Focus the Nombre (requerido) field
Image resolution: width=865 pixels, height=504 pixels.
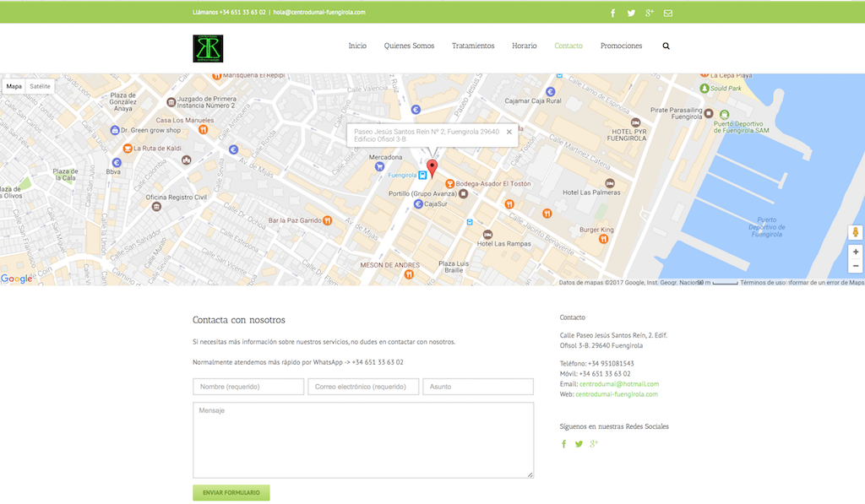coord(248,387)
